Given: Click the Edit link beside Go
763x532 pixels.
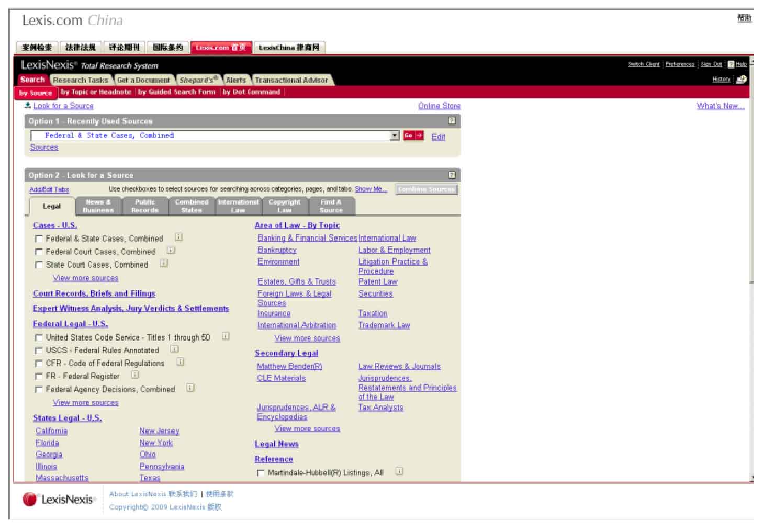Looking at the screenshot, I should coord(438,137).
